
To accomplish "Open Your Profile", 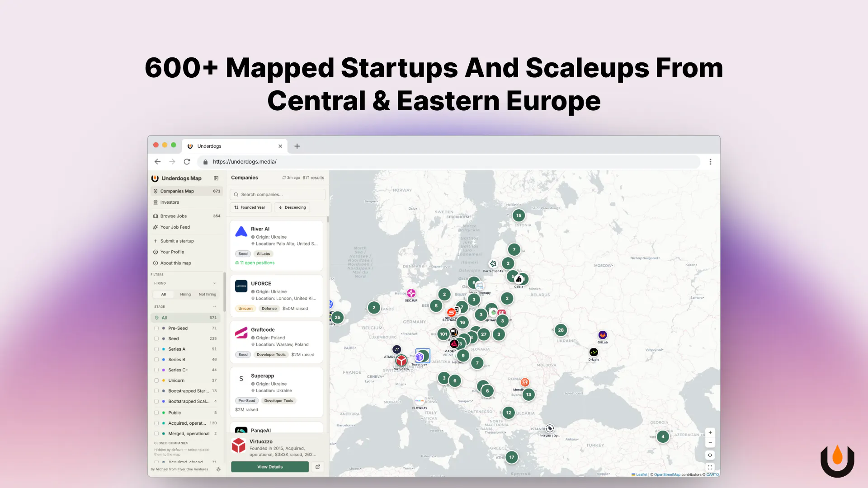I will coord(186,252).
